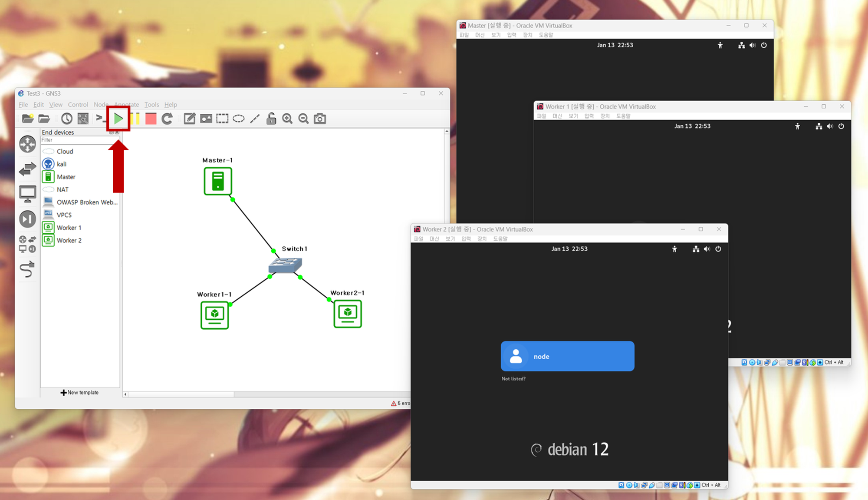The height and width of the screenshot is (500, 868).
Task: Open network system menu in Worker 2 VM
Action: click(696, 249)
